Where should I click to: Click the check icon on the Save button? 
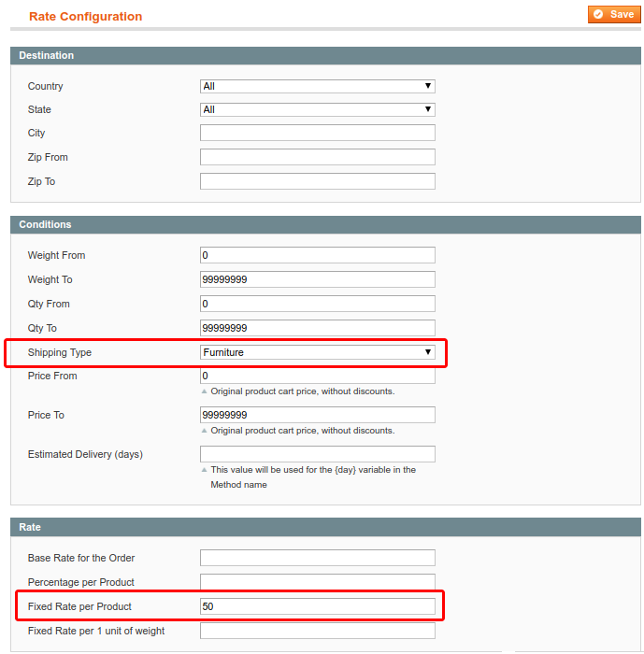pos(598,14)
